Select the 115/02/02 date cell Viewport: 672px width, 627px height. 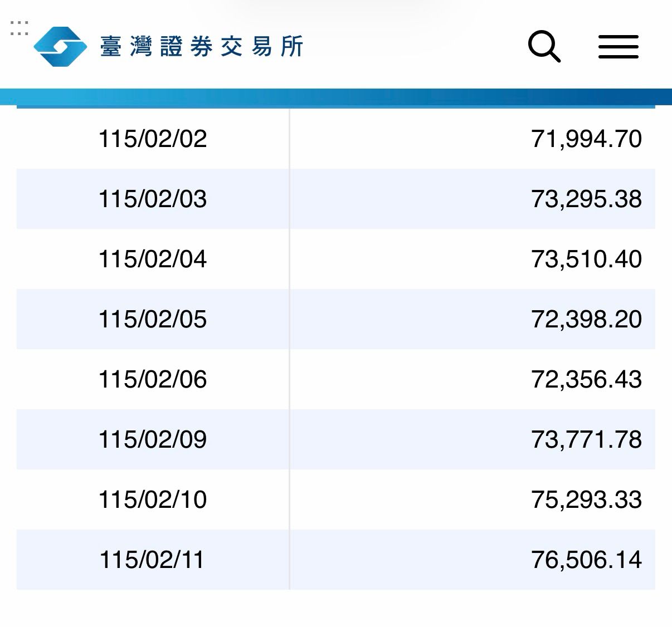(x=152, y=139)
